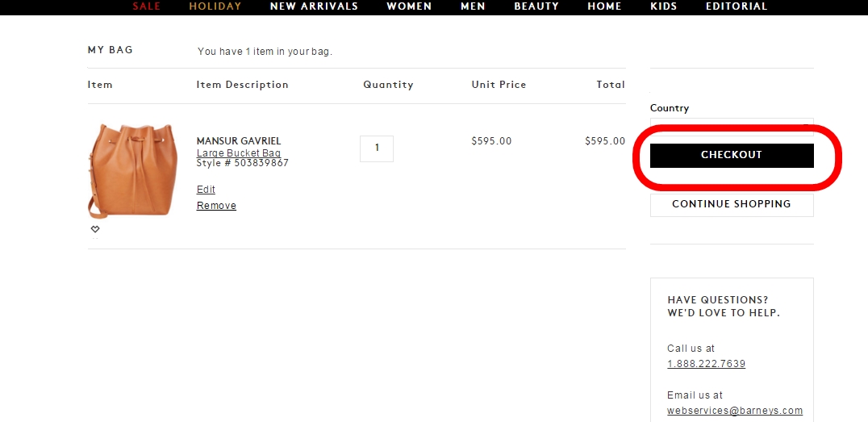
Task: Click the quantity input field
Action: (x=377, y=148)
